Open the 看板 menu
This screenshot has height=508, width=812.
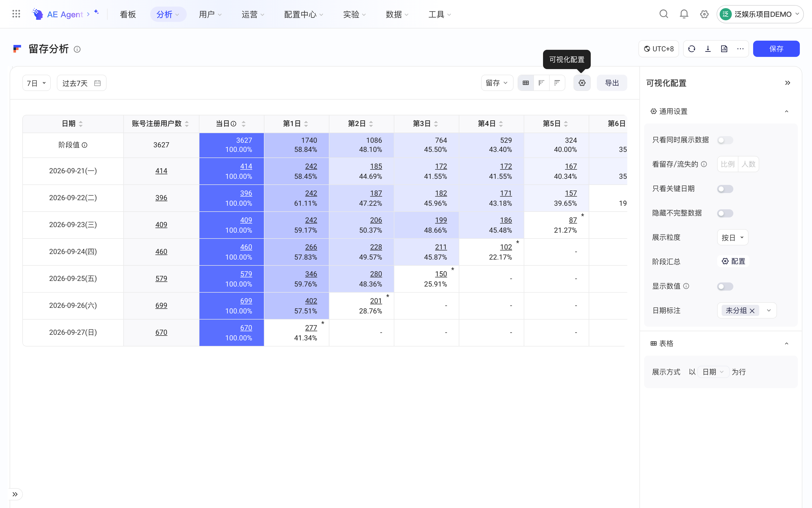128,14
